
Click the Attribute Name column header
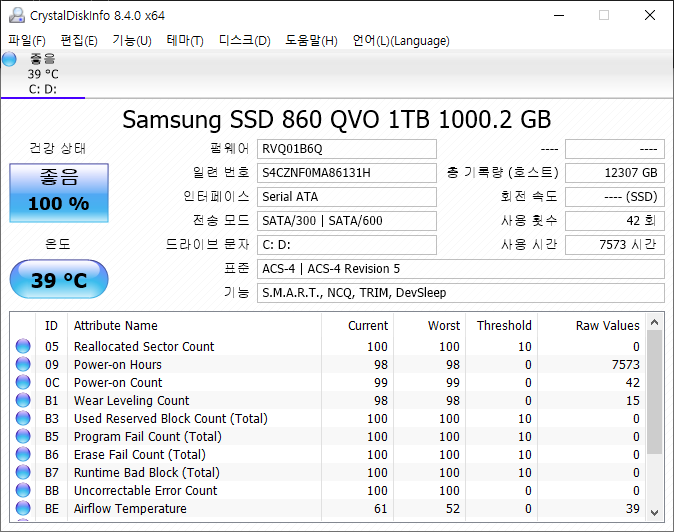click(x=194, y=326)
